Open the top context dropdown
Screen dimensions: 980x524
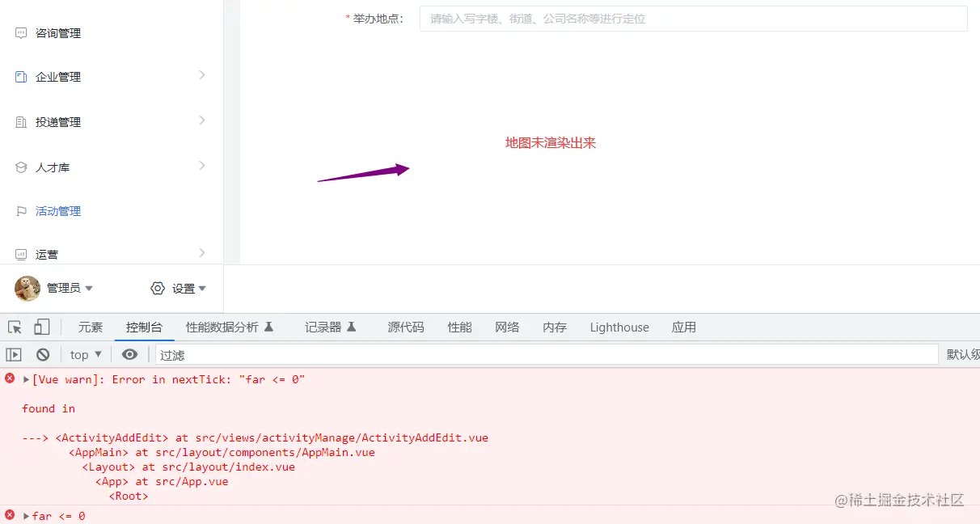point(86,354)
